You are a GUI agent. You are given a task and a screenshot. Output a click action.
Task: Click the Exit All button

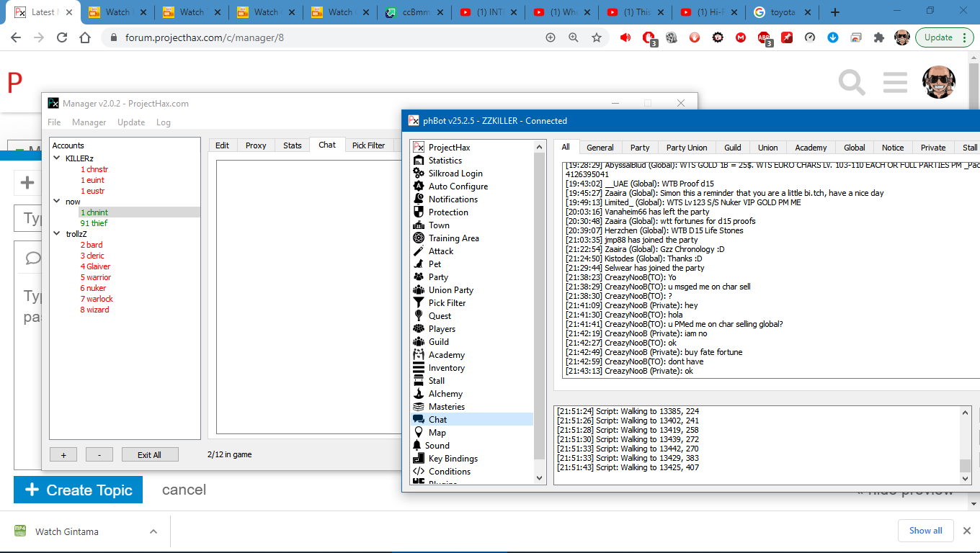(x=149, y=454)
